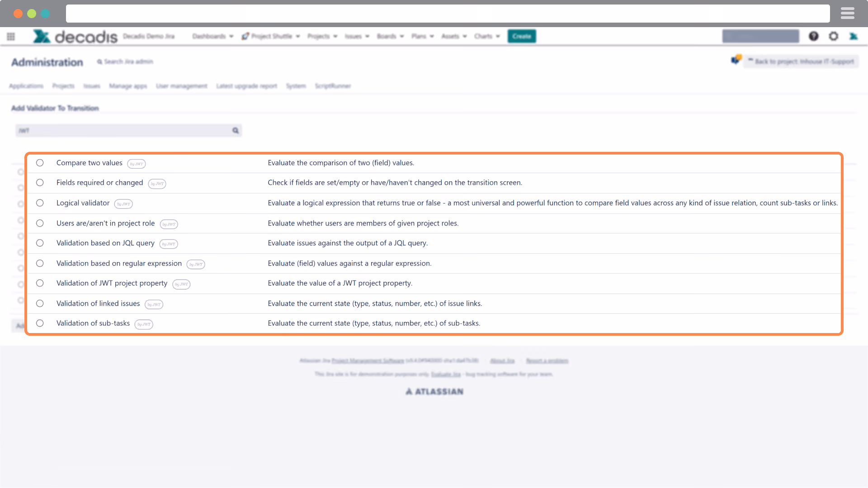Image resolution: width=868 pixels, height=488 pixels.
Task: Pick Validation based on JQL query option
Action: [40, 243]
